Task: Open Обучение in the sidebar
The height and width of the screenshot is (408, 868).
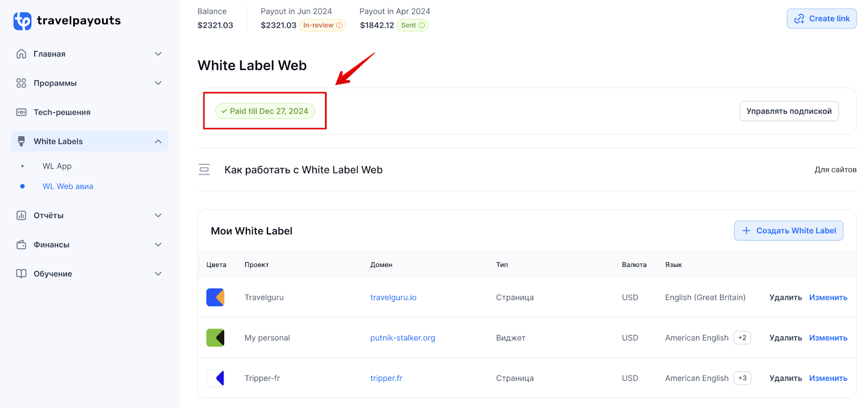Action: click(x=90, y=273)
